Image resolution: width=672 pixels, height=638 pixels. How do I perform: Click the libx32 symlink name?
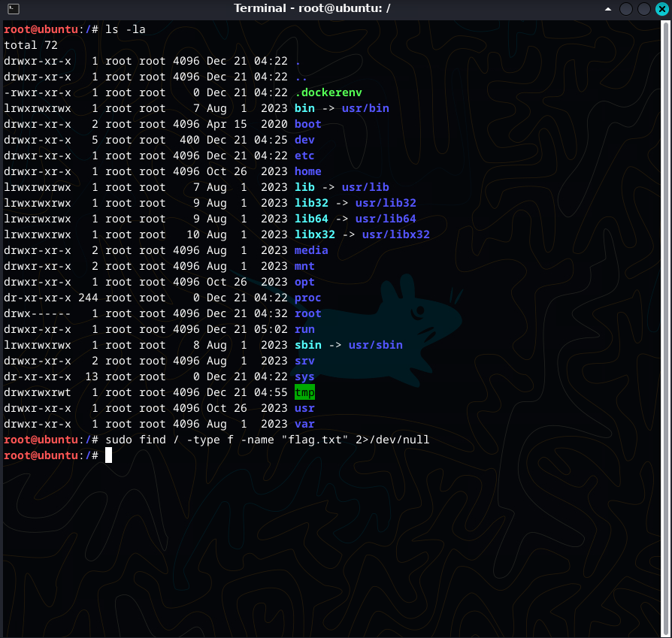click(x=314, y=234)
